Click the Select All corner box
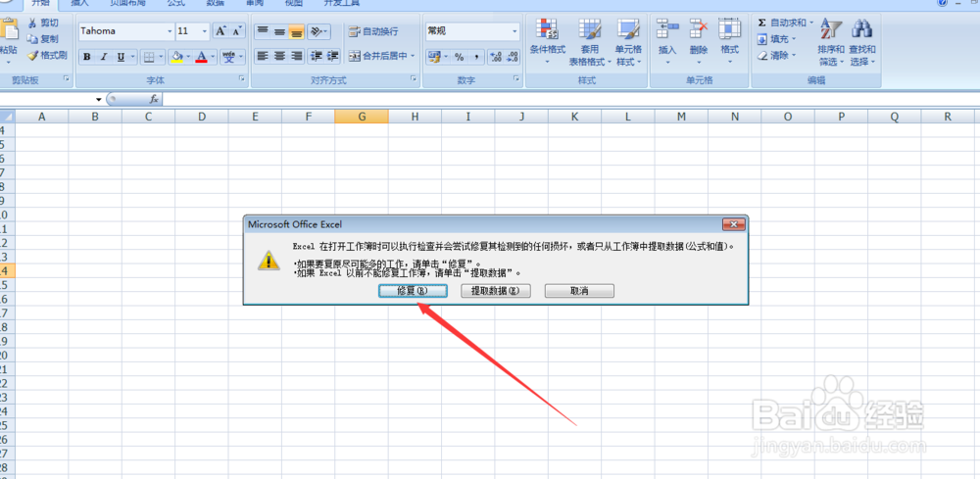 coord(7,117)
